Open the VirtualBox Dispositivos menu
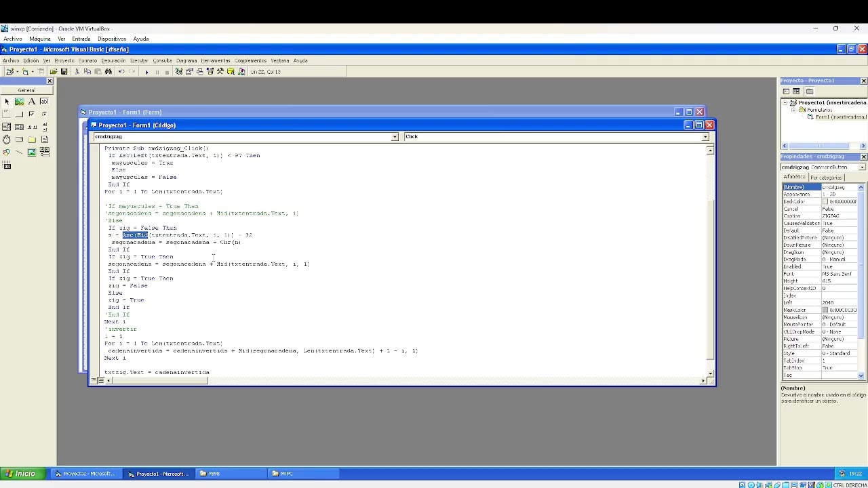The image size is (868, 488). [x=112, y=39]
